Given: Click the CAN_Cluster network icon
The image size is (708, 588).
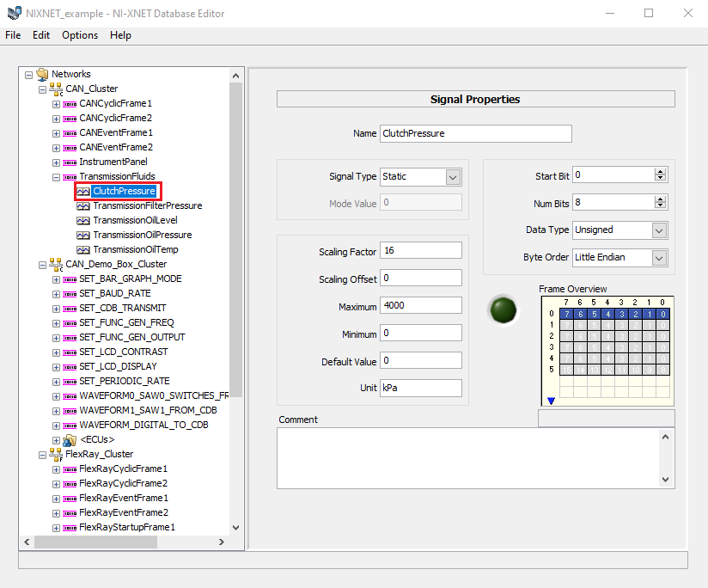Looking at the screenshot, I should pyautogui.click(x=56, y=89).
